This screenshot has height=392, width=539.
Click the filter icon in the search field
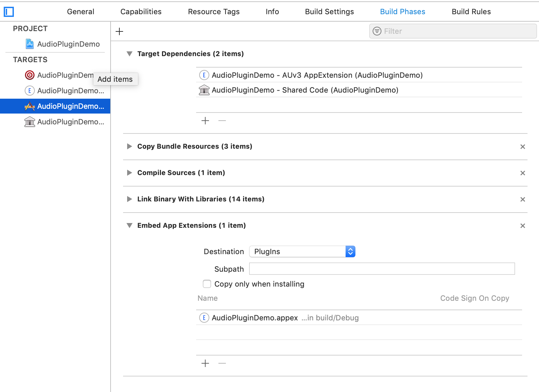tap(377, 31)
